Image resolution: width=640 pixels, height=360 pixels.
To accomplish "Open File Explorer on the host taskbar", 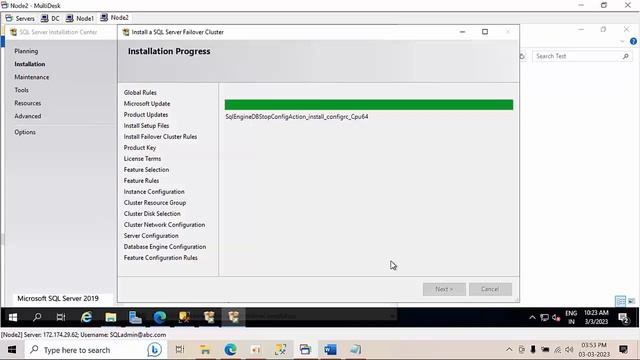I will (x=205, y=350).
